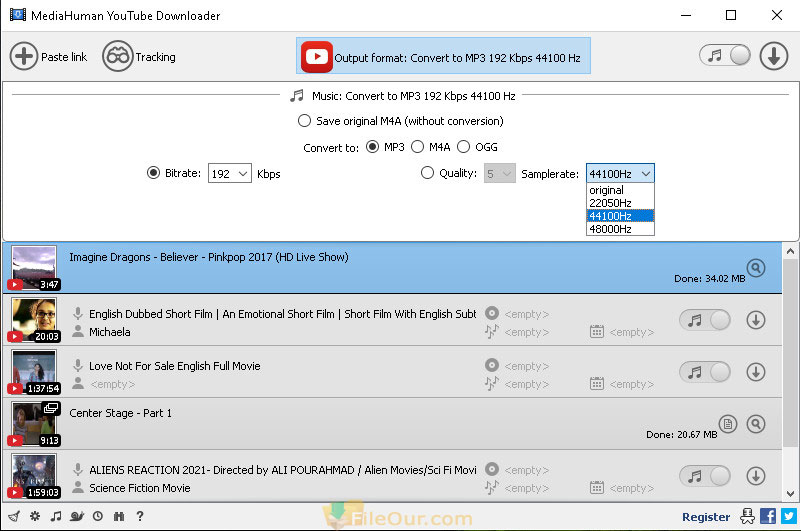Select the Imagine Dragons - Believer title

pyautogui.click(x=208, y=257)
